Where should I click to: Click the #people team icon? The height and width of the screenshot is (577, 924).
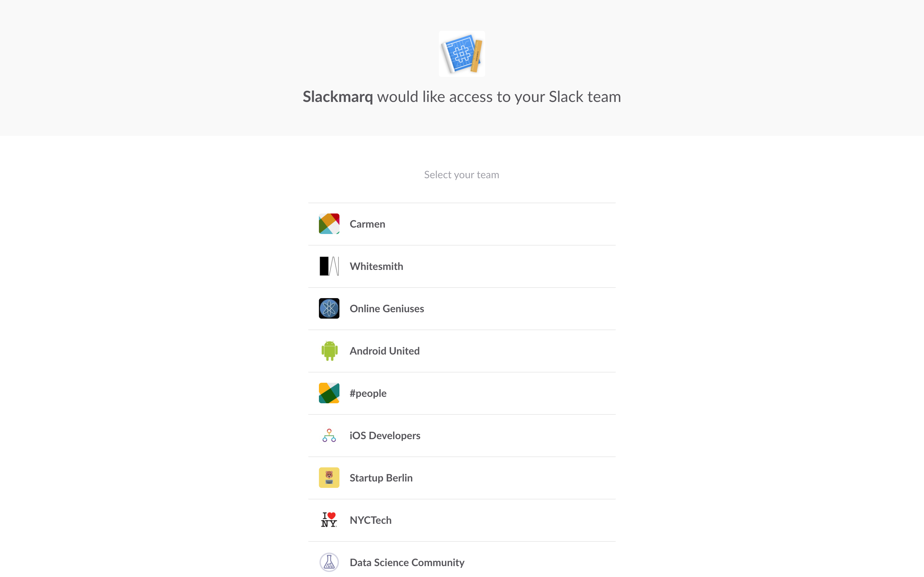pyautogui.click(x=329, y=393)
